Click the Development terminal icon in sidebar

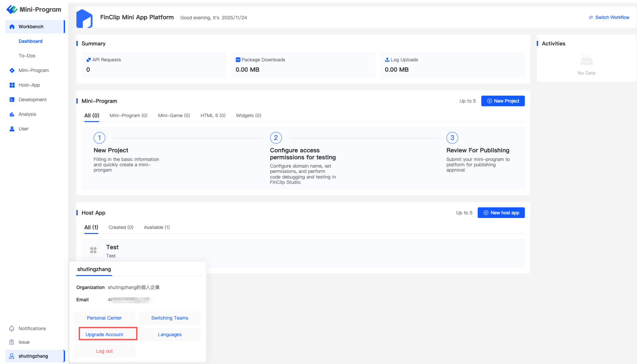(x=12, y=100)
